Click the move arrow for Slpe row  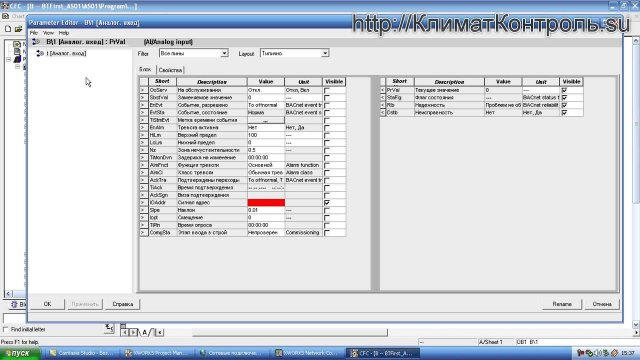point(143,210)
